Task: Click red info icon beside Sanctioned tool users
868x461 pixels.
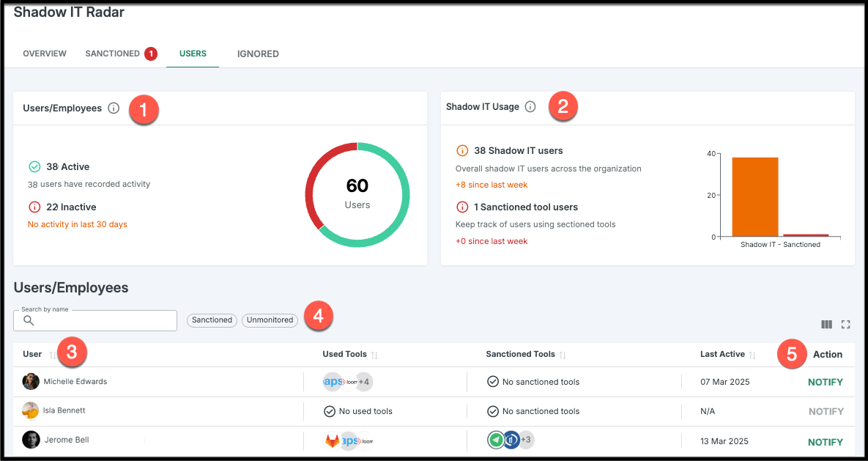Action: [x=462, y=207]
